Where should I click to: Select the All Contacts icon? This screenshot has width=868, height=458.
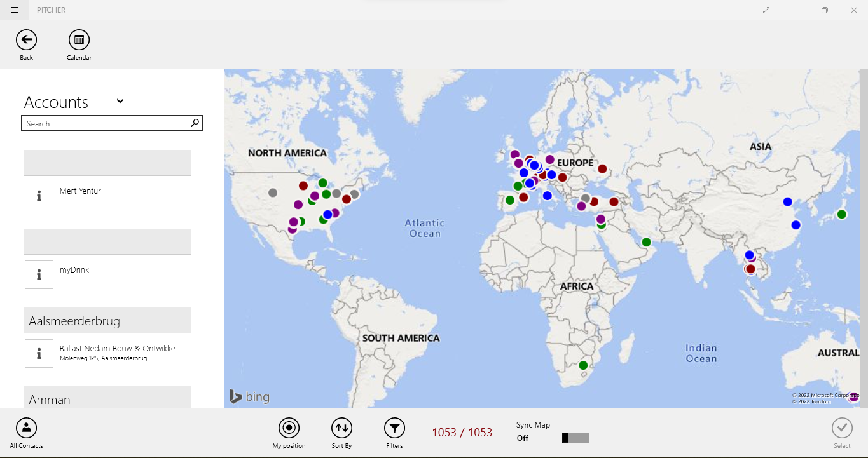click(x=25, y=428)
